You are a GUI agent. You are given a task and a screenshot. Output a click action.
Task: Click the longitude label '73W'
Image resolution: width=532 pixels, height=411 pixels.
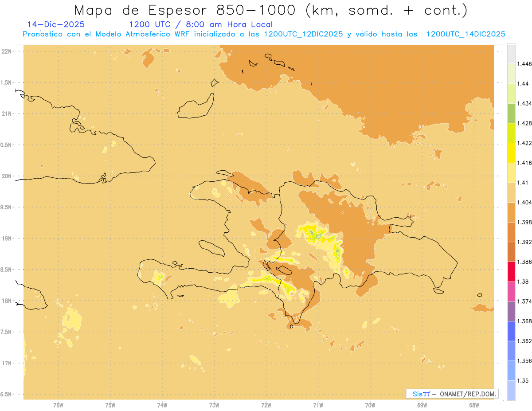214,405
